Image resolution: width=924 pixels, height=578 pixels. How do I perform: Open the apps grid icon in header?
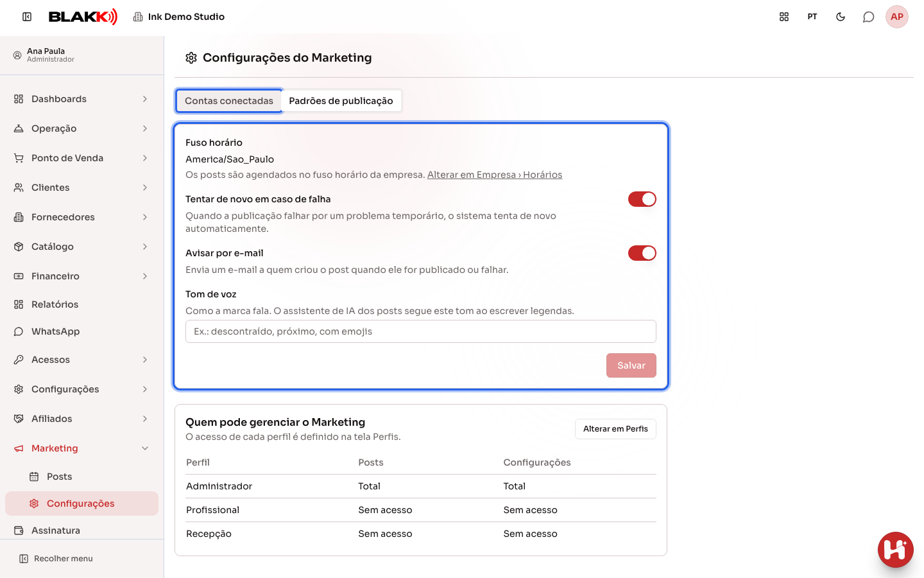click(784, 17)
